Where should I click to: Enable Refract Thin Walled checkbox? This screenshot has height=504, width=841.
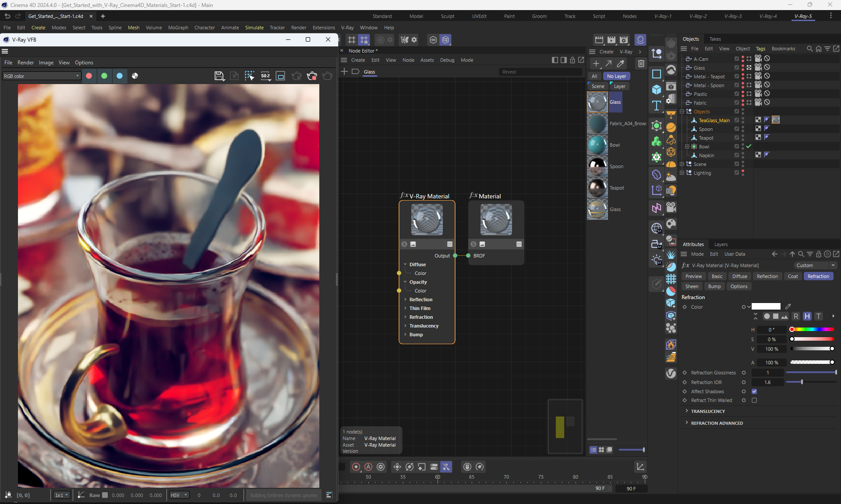tap(754, 400)
